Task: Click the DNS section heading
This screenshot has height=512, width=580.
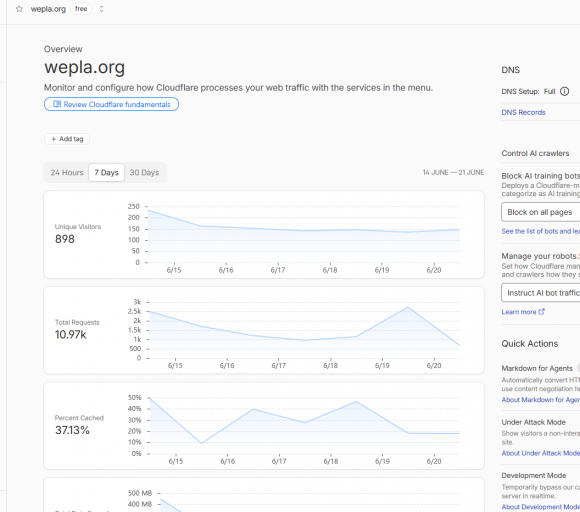Action: point(510,70)
